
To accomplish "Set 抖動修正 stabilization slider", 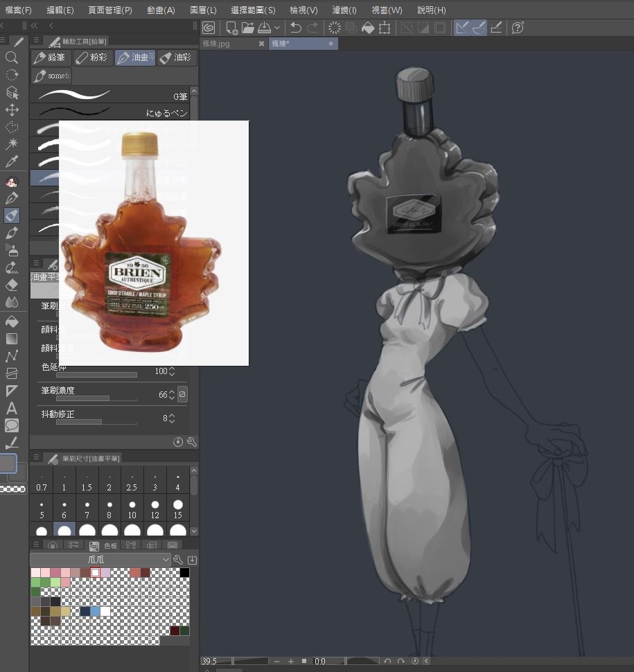I will tap(96, 422).
